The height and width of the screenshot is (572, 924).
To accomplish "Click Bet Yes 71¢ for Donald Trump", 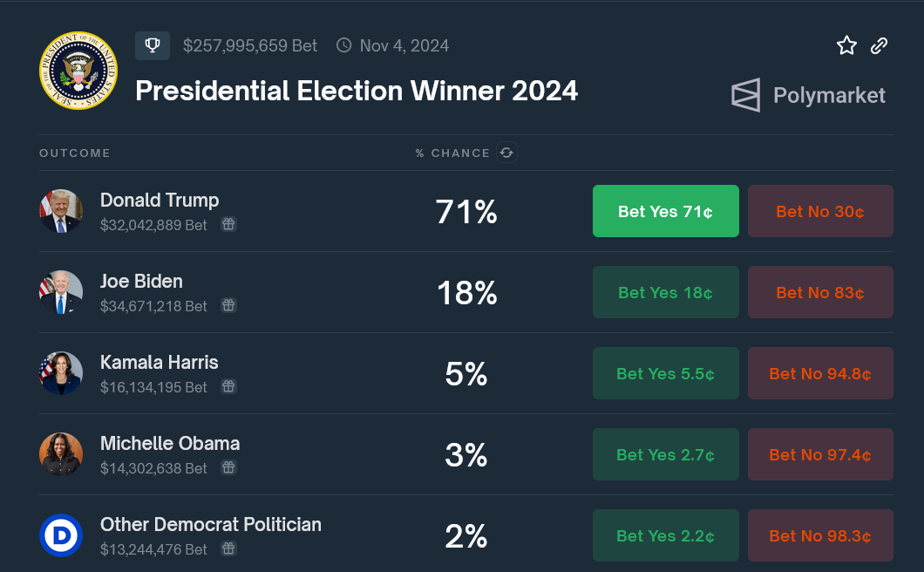I will pyautogui.click(x=665, y=210).
